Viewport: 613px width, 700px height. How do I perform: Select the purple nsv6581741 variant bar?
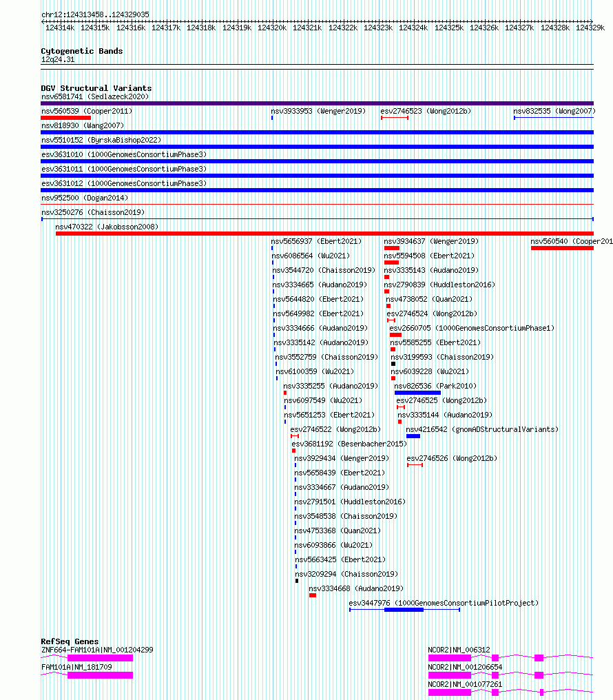coord(317,103)
